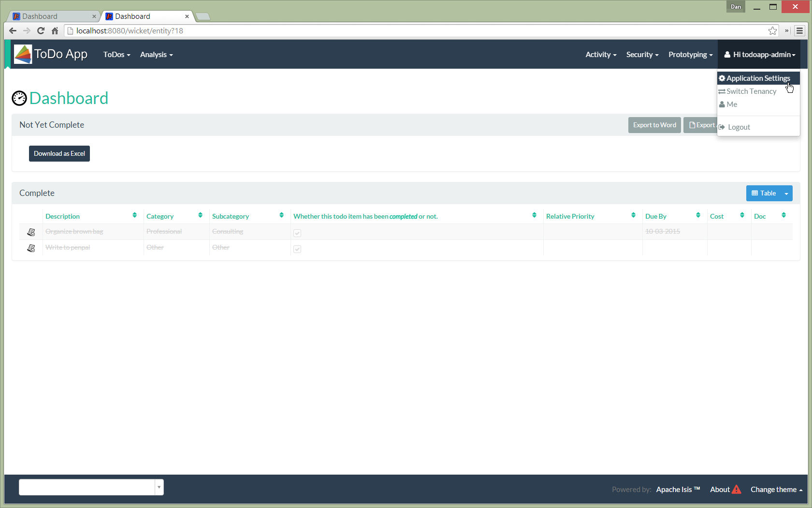Click the red warning icon beside About
The image size is (812, 508).
[736, 490]
